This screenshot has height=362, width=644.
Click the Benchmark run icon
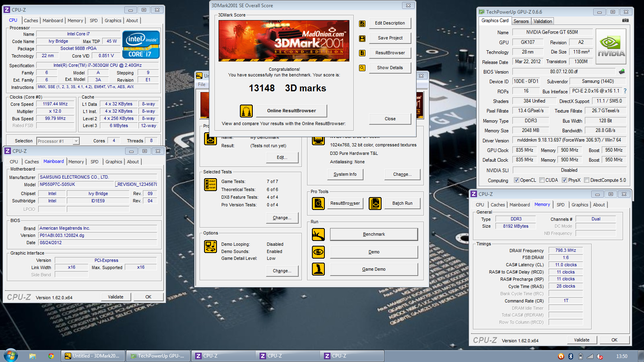coord(318,234)
